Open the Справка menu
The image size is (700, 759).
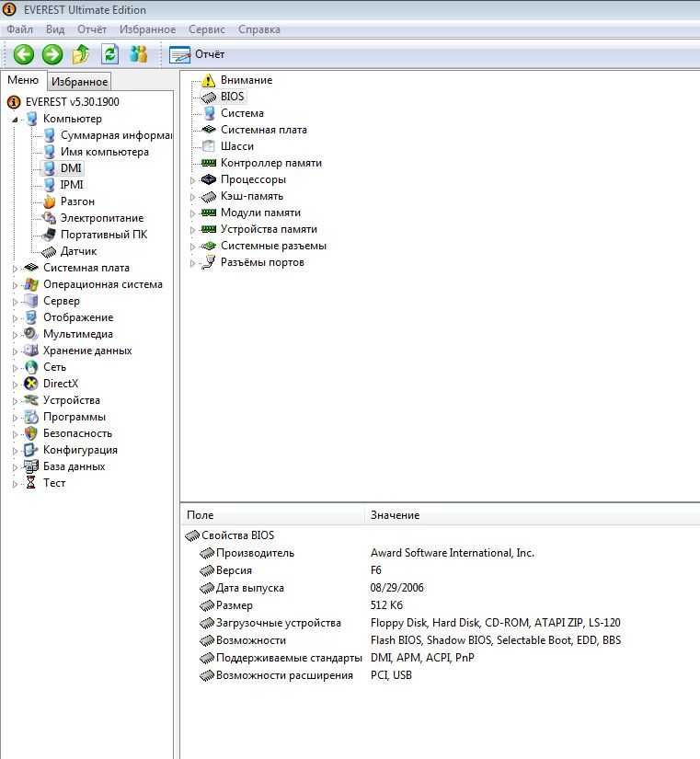259,29
